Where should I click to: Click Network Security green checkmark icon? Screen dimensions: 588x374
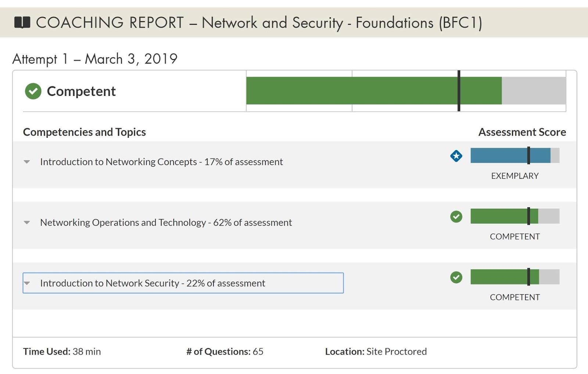tap(456, 277)
